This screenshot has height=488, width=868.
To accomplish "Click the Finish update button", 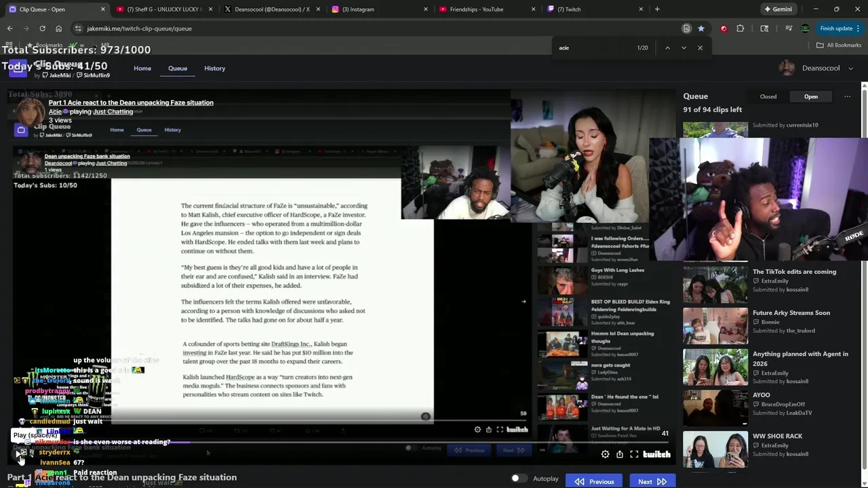I will pos(836,28).
